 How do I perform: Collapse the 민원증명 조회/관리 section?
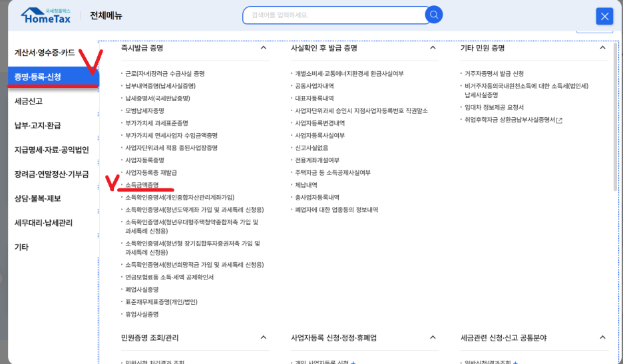point(264,337)
